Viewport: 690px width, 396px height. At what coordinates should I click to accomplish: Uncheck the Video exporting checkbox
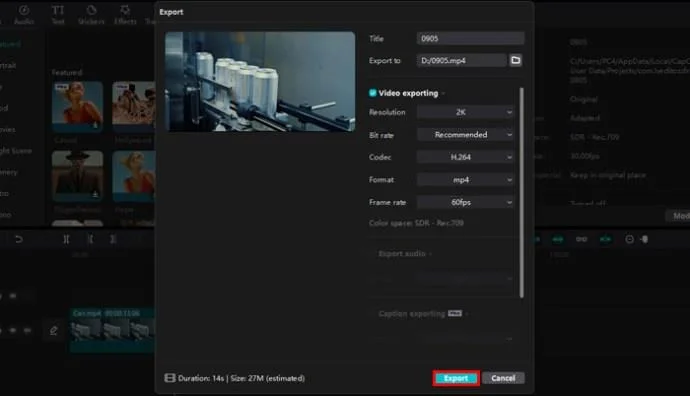373,93
